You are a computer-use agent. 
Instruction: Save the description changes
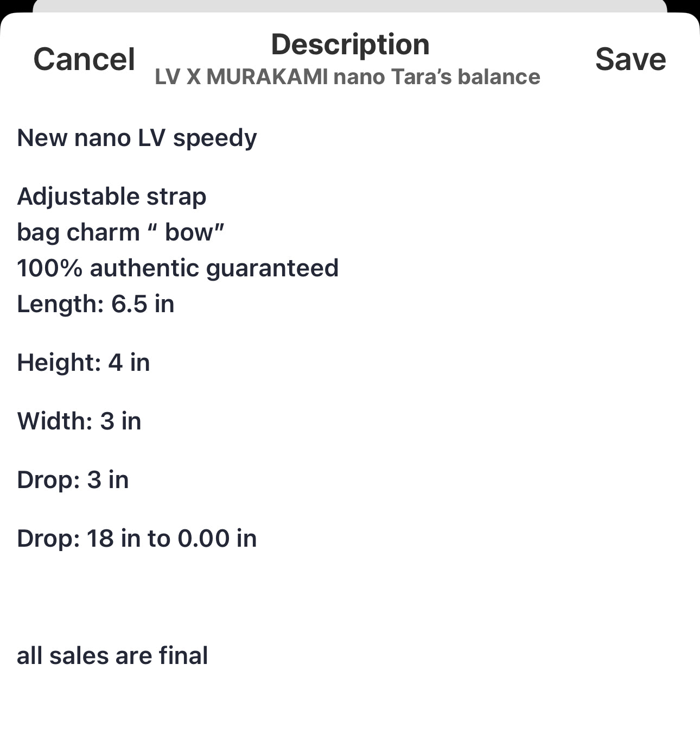pyautogui.click(x=631, y=59)
